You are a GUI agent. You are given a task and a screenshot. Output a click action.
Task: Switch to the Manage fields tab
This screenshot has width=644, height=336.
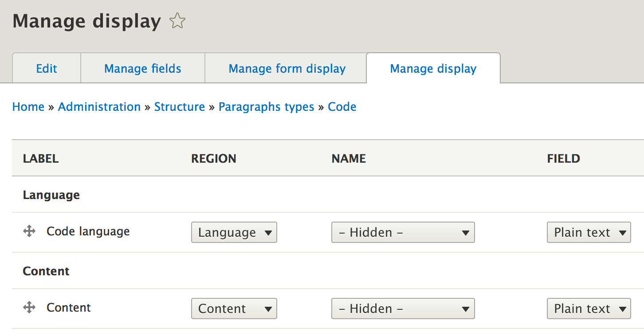(142, 68)
